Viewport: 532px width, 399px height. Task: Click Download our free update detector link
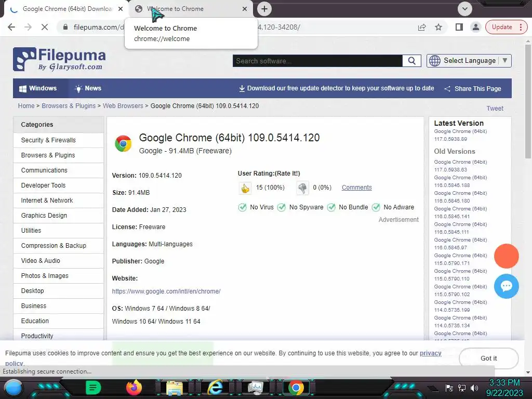point(336,88)
